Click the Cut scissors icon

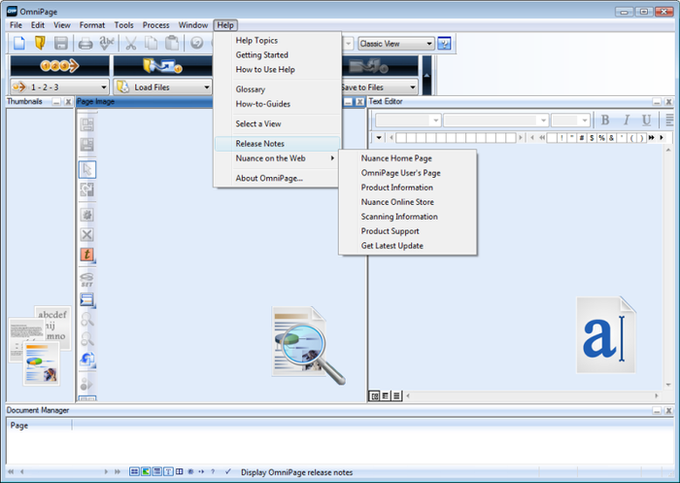pos(131,43)
